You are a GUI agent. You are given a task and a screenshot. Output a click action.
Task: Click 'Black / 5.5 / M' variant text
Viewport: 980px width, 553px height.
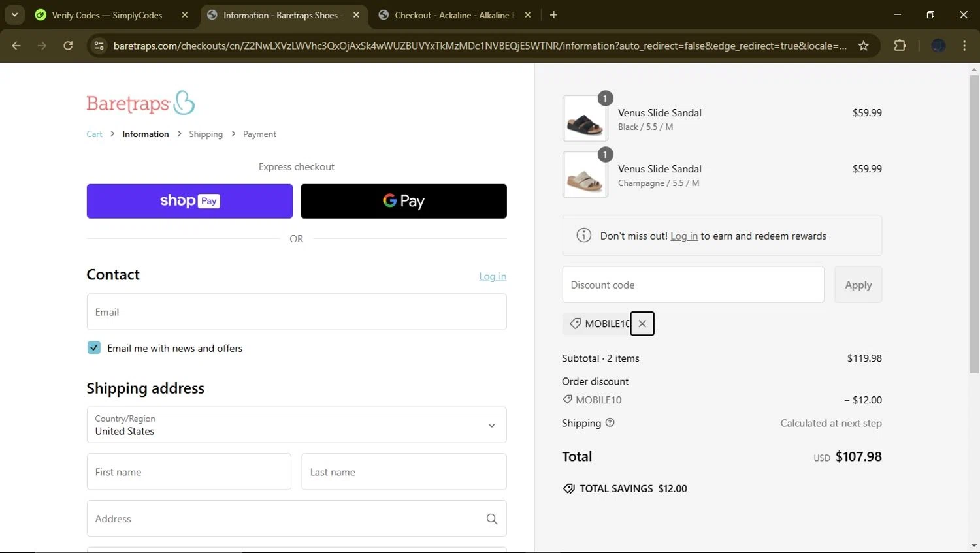[645, 127]
